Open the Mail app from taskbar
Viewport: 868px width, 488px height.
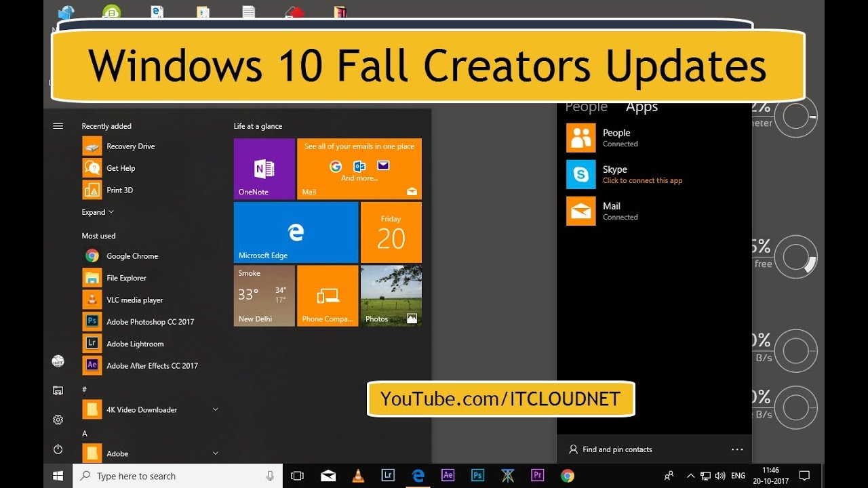pyautogui.click(x=328, y=476)
